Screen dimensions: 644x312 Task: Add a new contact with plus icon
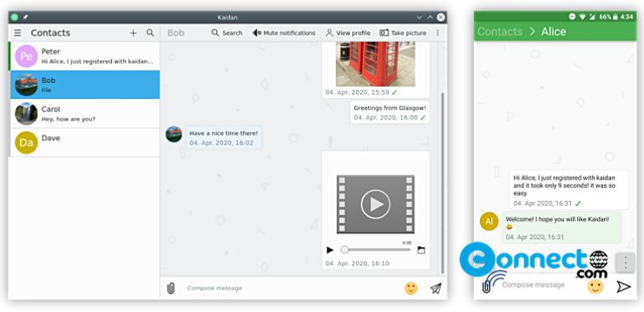click(x=133, y=33)
